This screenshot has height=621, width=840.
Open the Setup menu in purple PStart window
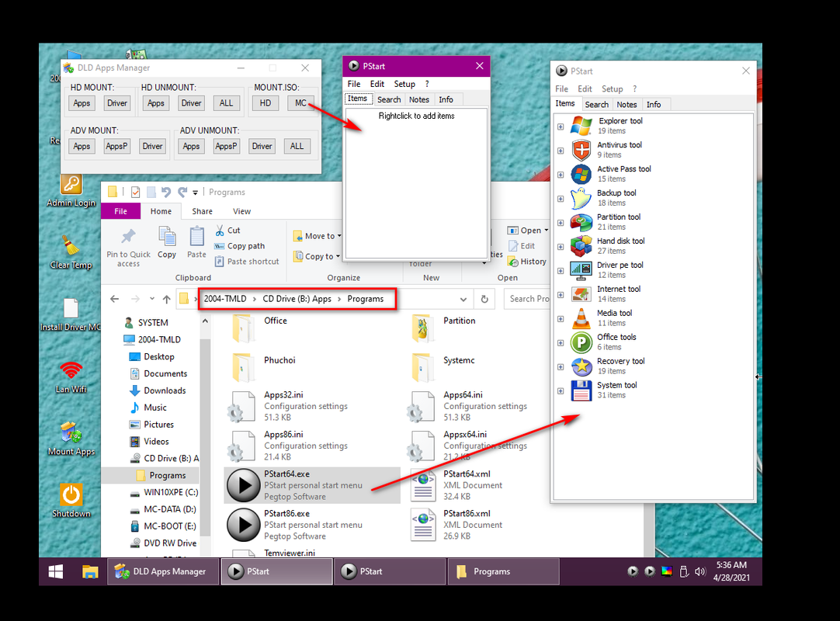(x=404, y=84)
